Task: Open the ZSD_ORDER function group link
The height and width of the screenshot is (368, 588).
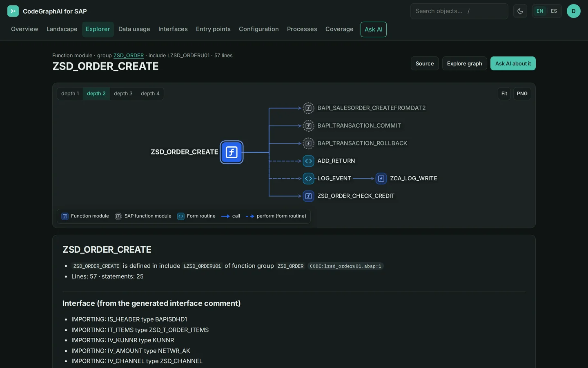Action: click(x=129, y=56)
